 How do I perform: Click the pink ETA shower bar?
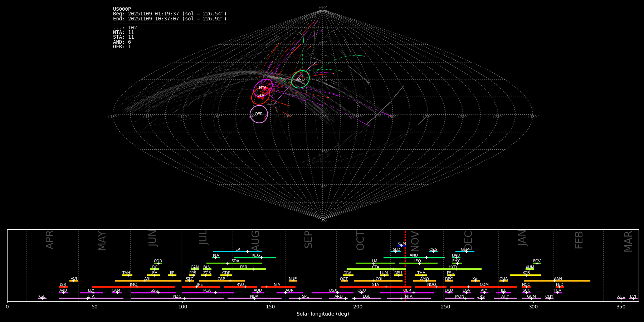(x=91, y=298)
